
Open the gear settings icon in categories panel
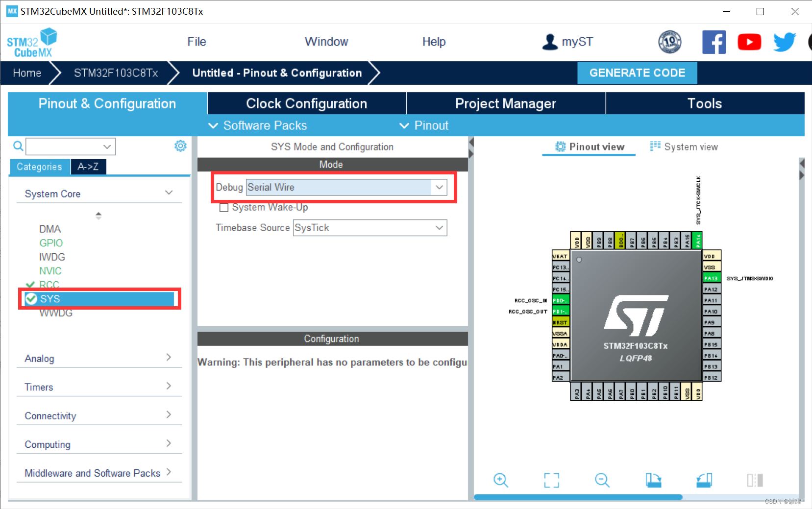[180, 145]
